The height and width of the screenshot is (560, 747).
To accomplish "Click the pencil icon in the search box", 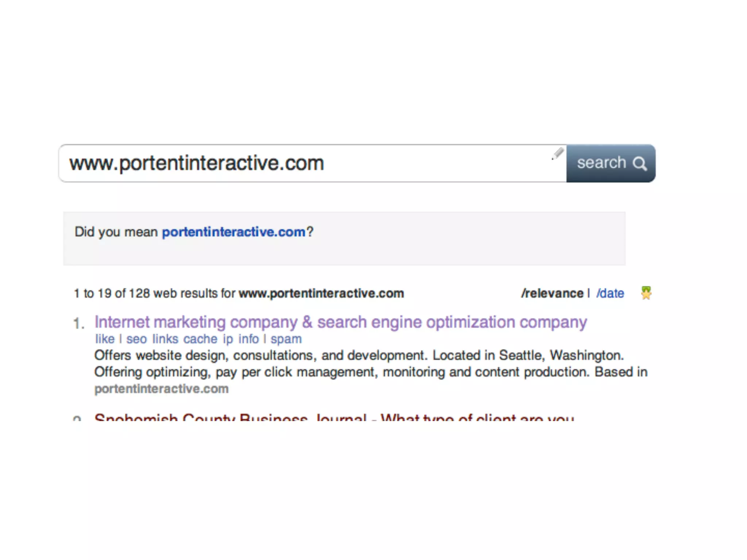I will pyautogui.click(x=557, y=153).
